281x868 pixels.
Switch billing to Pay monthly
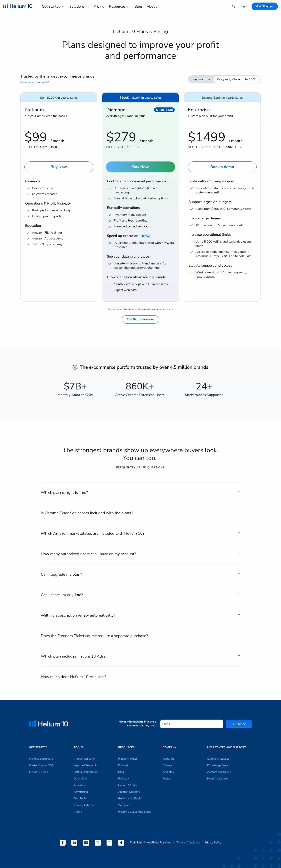tap(201, 80)
